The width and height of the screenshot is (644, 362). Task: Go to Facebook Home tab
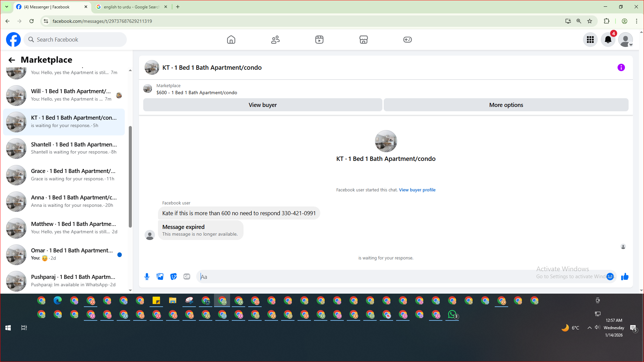point(231,40)
